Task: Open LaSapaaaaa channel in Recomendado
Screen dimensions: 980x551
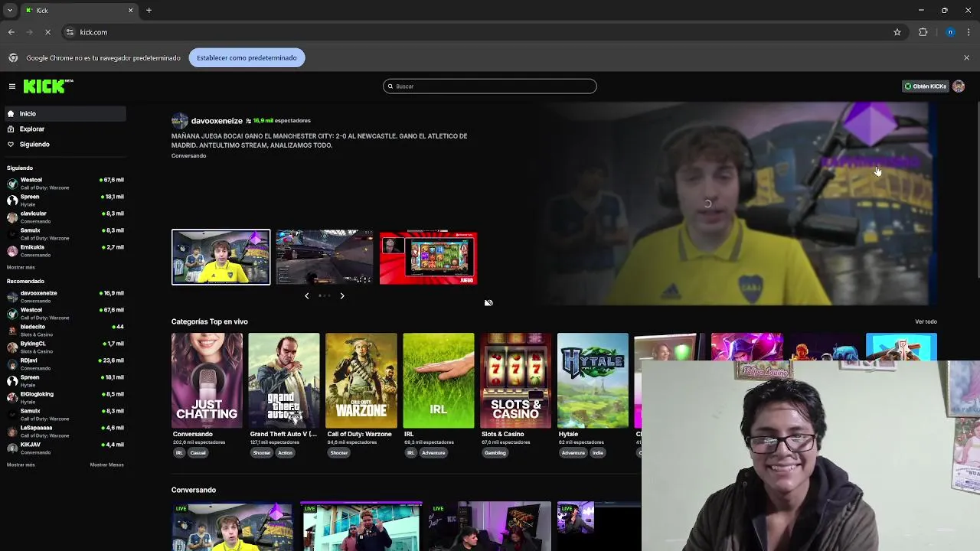Action: [65, 432]
